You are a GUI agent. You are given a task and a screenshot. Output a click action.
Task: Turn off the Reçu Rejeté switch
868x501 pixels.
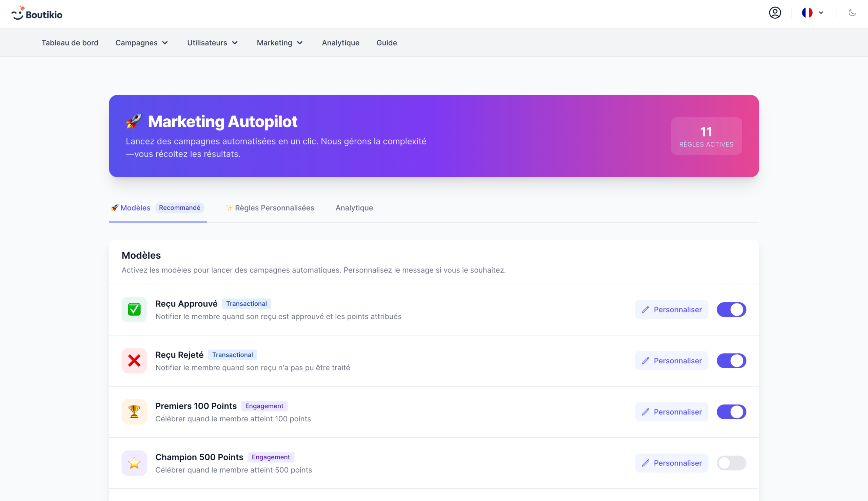coord(731,361)
